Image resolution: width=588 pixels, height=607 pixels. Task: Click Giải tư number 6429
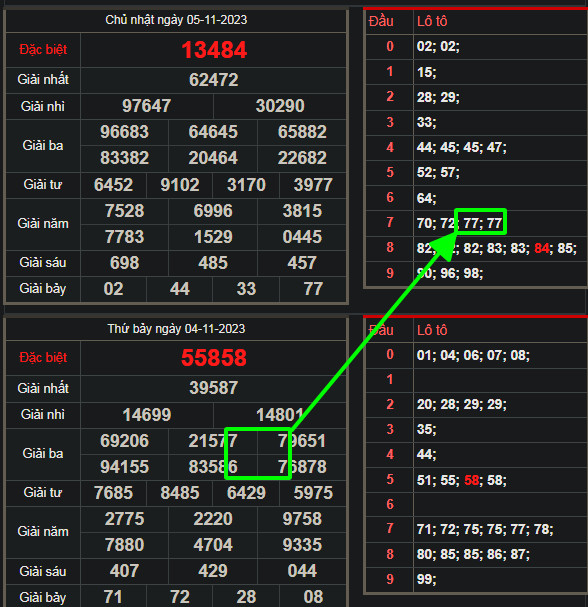(246, 493)
